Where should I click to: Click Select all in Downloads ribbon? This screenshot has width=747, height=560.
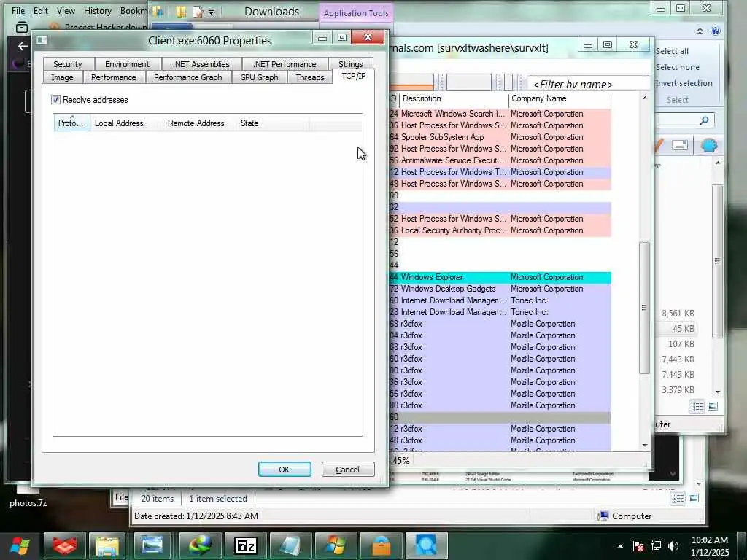[x=672, y=51]
